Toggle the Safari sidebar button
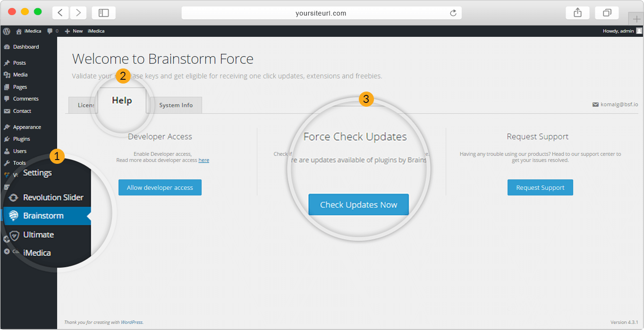 tap(103, 13)
